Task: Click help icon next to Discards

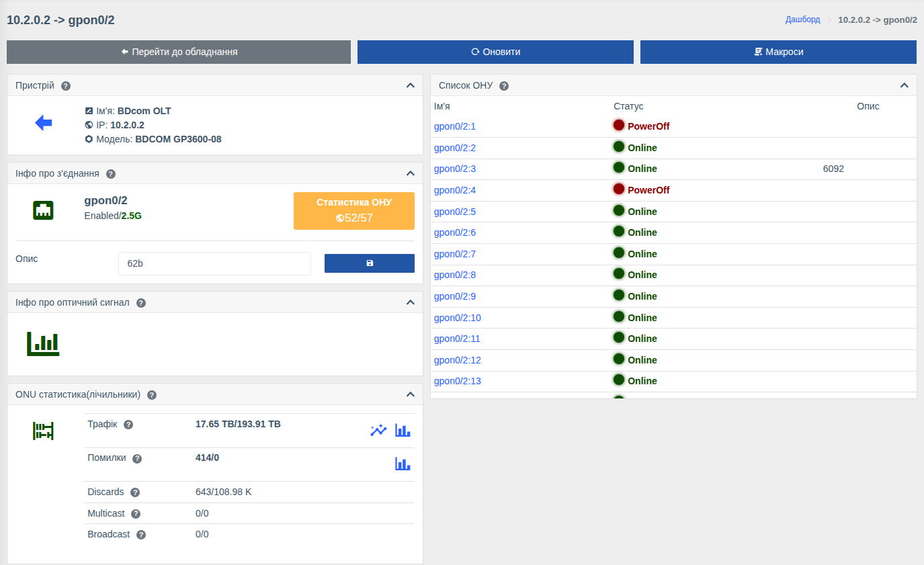Action: point(135,492)
